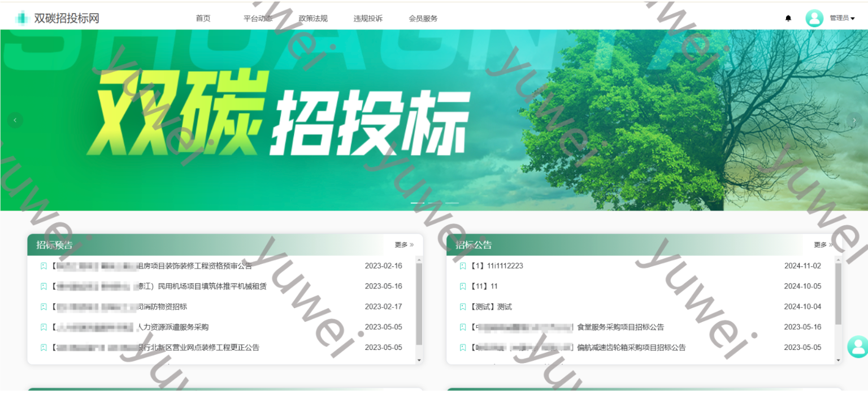Open 违规投诉 navigation item
The width and height of the screenshot is (868, 394).
pyautogui.click(x=368, y=18)
